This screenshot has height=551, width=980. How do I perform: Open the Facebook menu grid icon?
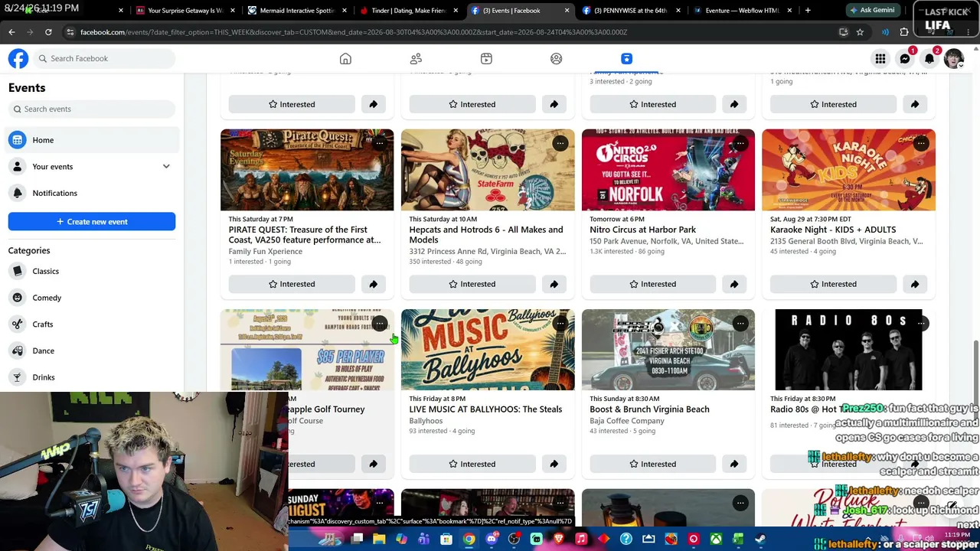point(880,59)
